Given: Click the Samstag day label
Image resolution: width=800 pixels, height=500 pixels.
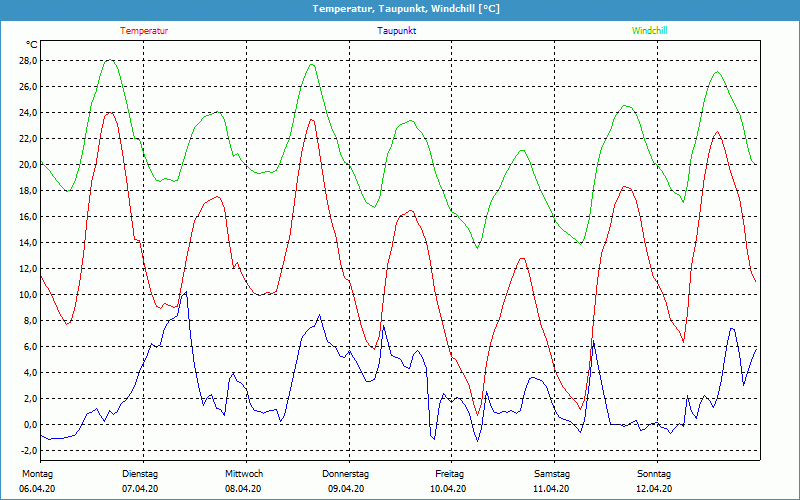Looking at the screenshot, I should pos(552,474).
